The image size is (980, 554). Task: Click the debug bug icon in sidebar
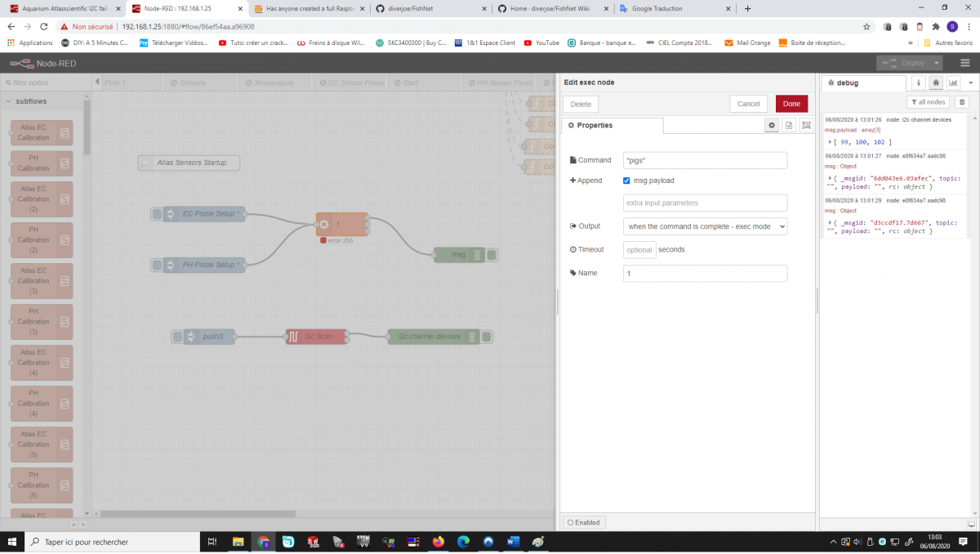point(935,83)
